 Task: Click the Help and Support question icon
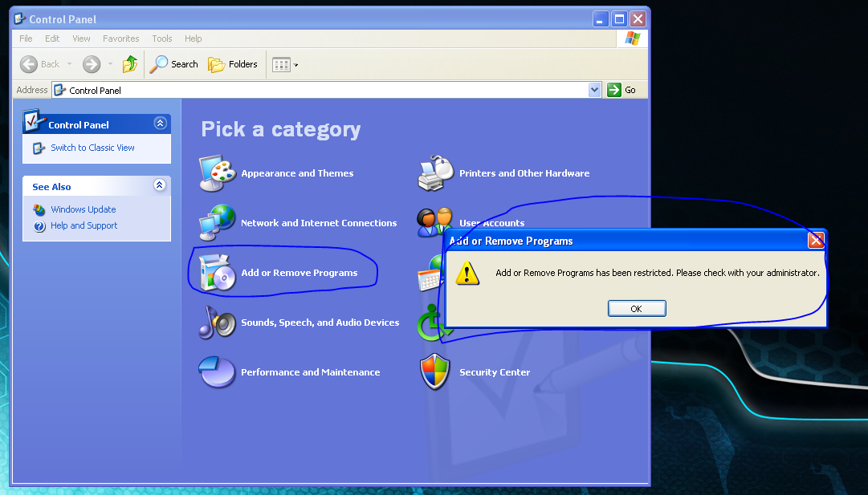[x=39, y=225]
